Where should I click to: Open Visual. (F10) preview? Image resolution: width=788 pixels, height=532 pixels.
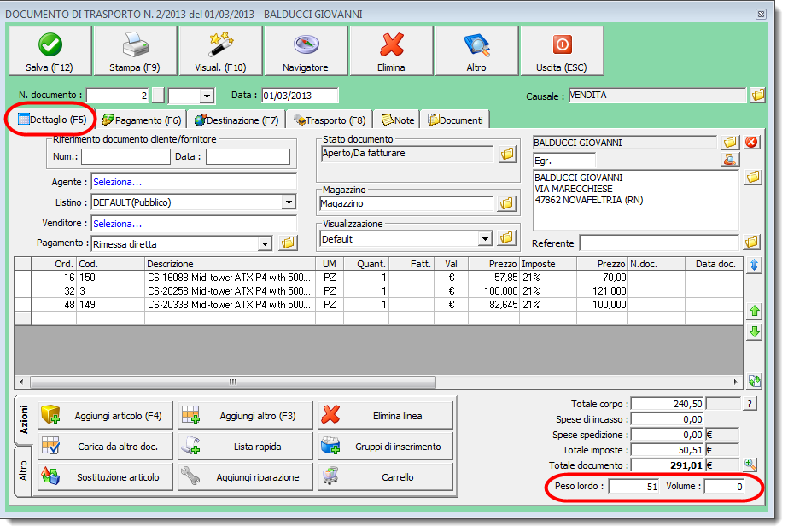point(220,50)
